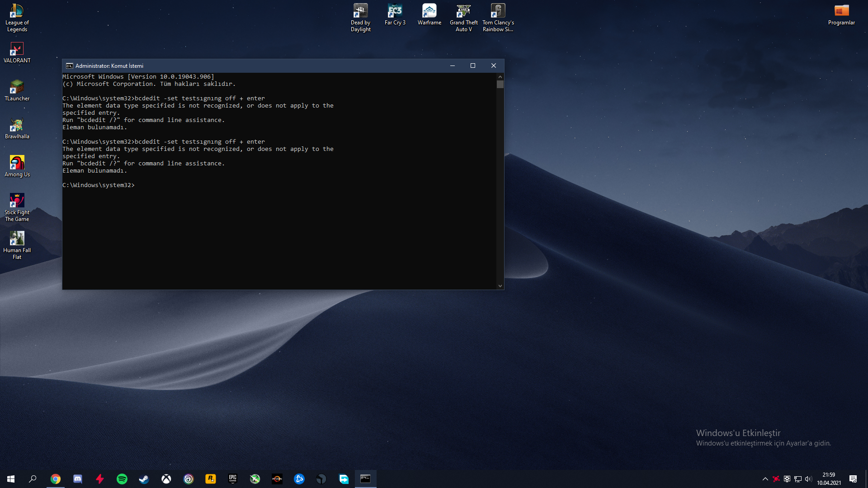Click the Battle.net taskbar icon
Image resolution: width=868 pixels, height=488 pixels.
pyautogui.click(x=299, y=479)
